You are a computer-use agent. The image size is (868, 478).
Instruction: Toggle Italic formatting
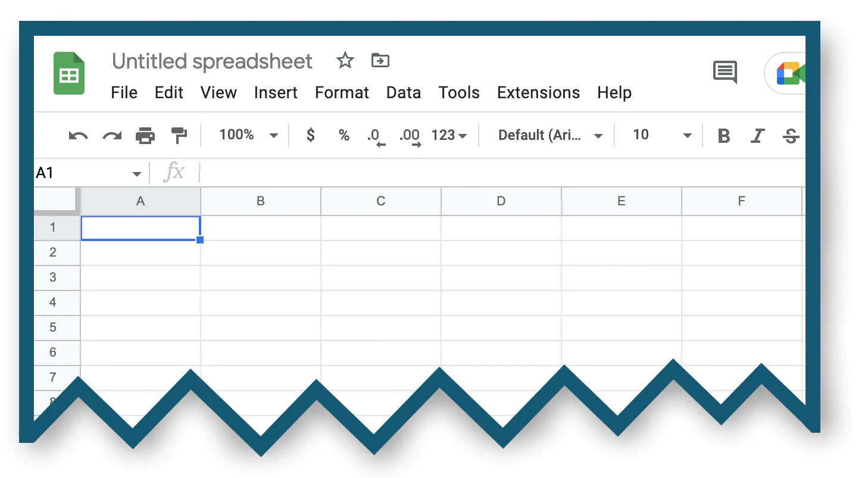(757, 136)
